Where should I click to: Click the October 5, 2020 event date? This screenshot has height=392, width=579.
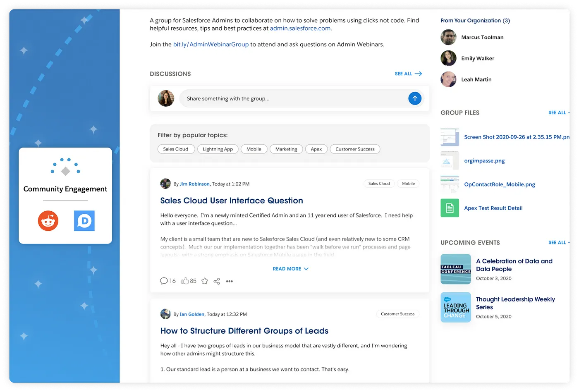pos(494,316)
